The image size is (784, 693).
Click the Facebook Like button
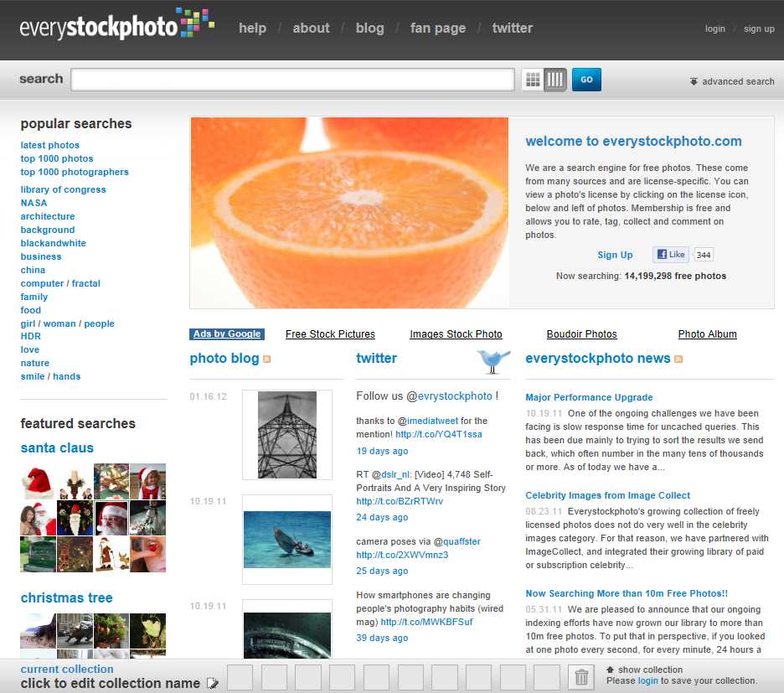click(x=671, y=254)
